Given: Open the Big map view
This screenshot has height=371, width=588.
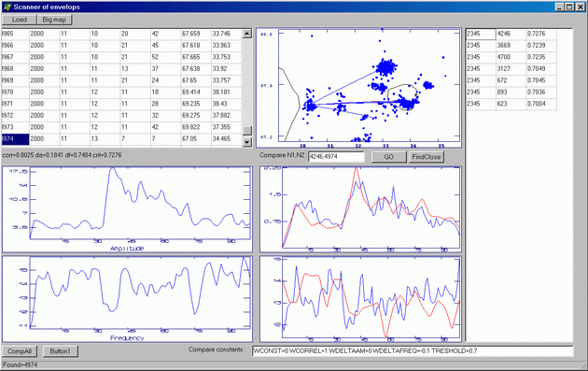Looking at the screenshot, I should 54,20.
